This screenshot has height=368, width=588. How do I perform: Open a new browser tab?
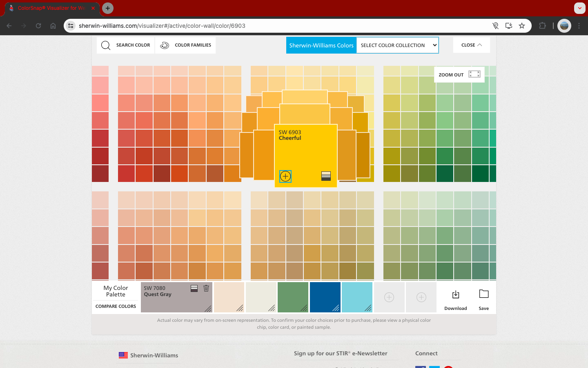pos(108,8)
